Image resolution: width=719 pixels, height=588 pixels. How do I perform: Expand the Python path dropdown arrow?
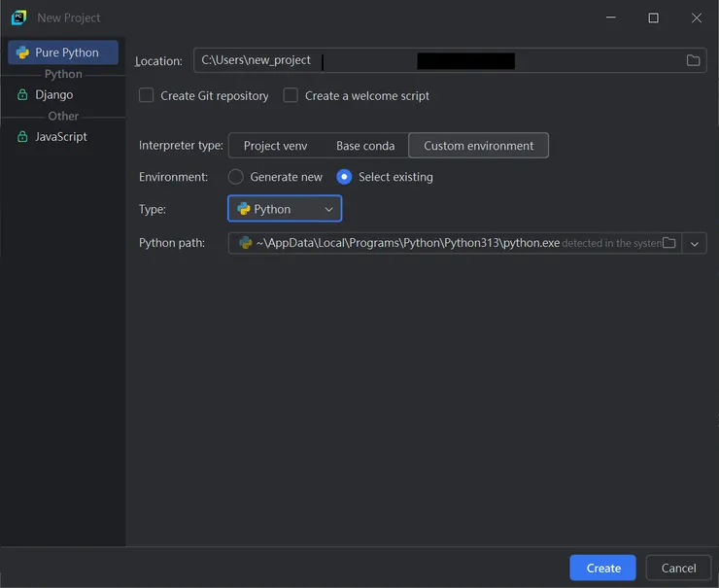coord(695,243)
